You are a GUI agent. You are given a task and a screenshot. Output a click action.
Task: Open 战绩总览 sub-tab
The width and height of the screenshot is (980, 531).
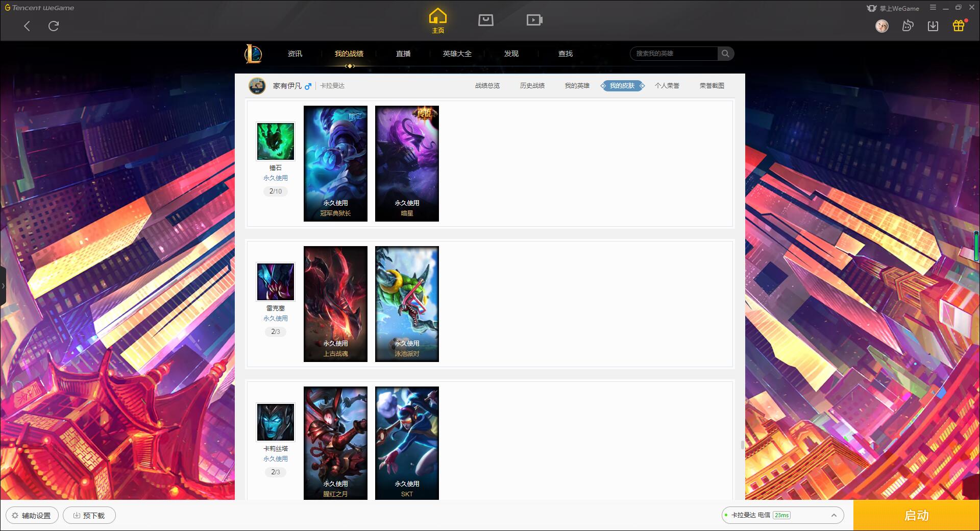[487, 86]
